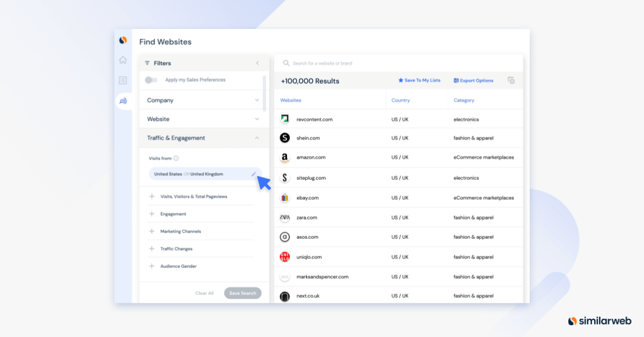Image resolution: width=644 pixels, height=337 pixels.
Task: Open Export Options
Action: (x=473, y=80)
